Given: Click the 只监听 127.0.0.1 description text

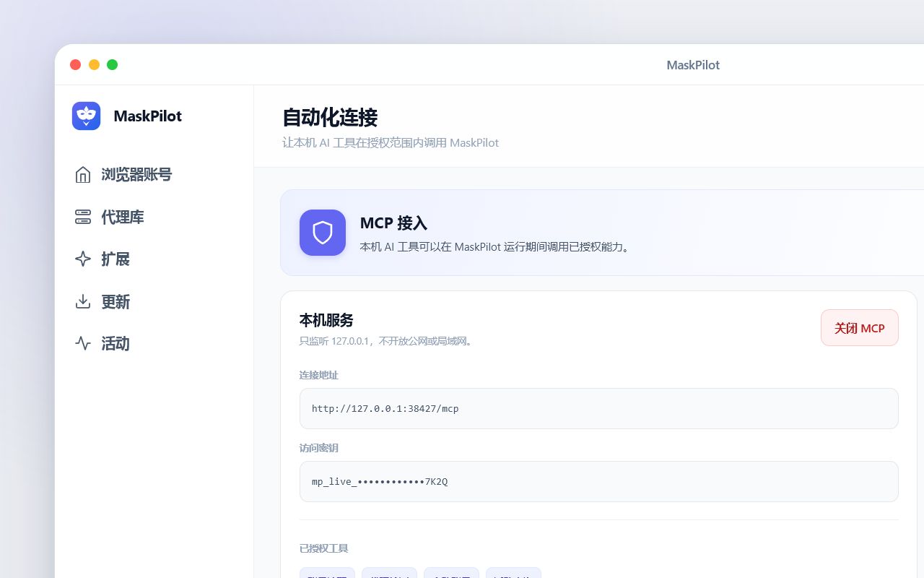Looking at the screenshot, I should [x=388, y=341].
